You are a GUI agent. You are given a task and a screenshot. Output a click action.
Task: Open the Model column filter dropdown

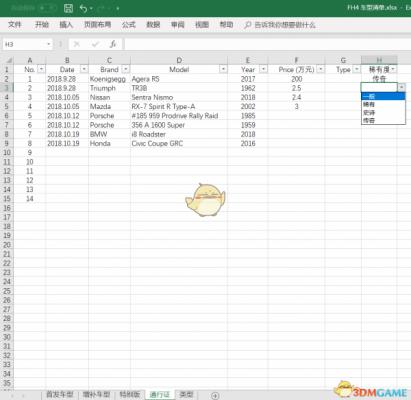223,69
